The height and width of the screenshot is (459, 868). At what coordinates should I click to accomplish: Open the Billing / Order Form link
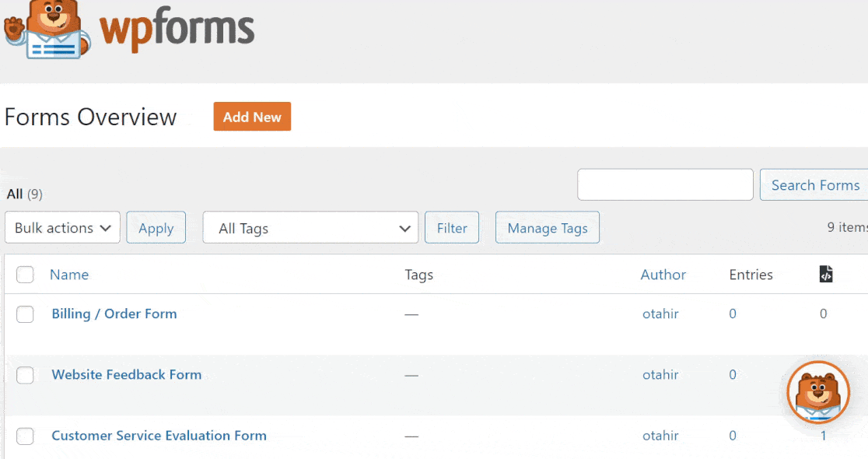(114, 314)
